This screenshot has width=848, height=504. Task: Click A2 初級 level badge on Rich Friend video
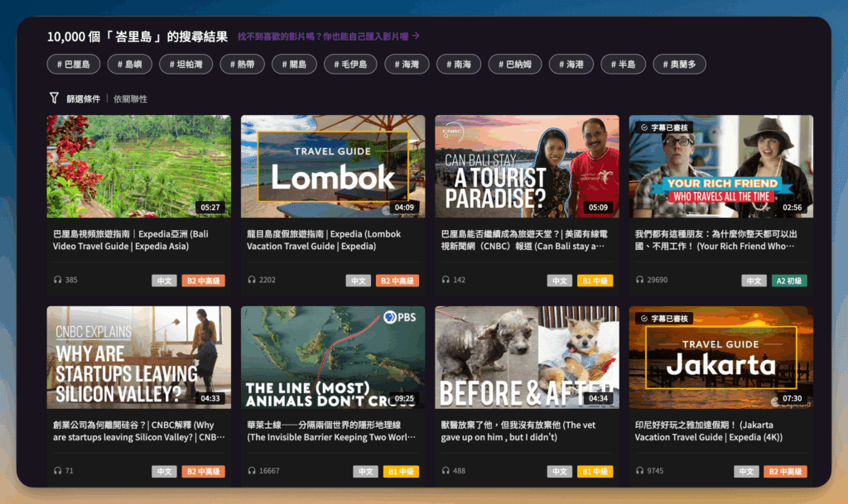pyautogui.click(x=788, y=281)
